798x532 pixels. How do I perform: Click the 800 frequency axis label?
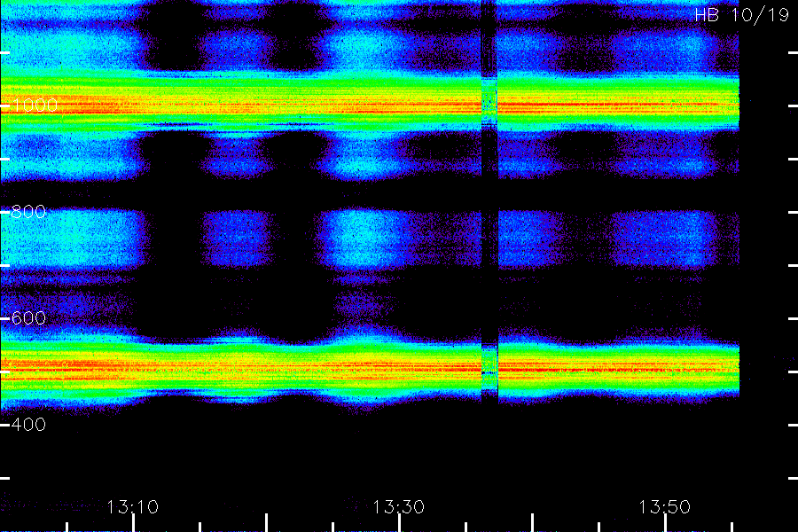pos(28,212)
